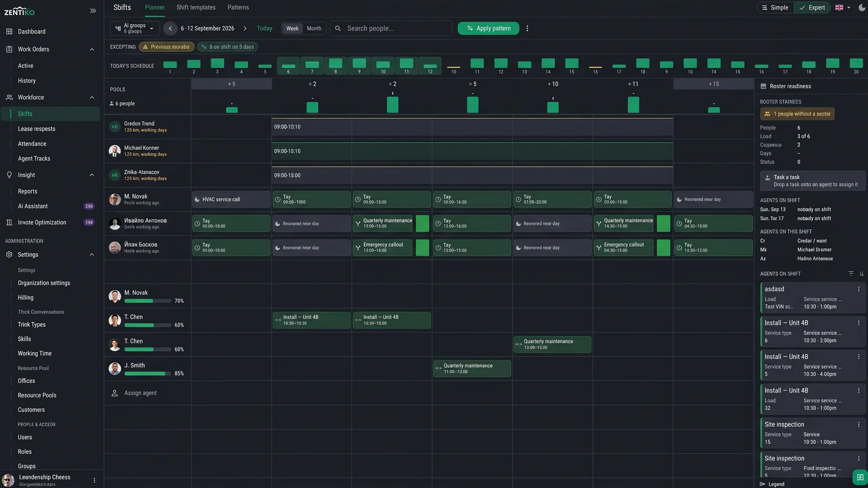Screen dimensions: 868x488
Task: Switch to Shift templates tab
Action: (x=196, y=8)
